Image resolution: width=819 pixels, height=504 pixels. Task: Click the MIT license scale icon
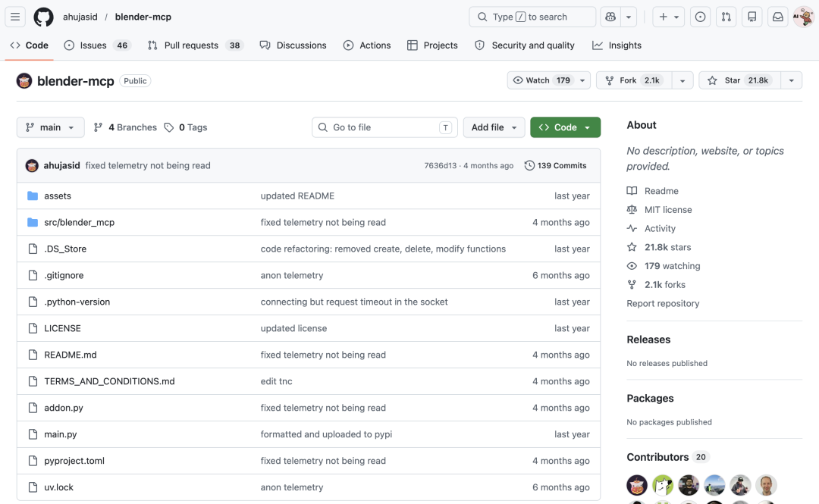(x=632, y=210)
